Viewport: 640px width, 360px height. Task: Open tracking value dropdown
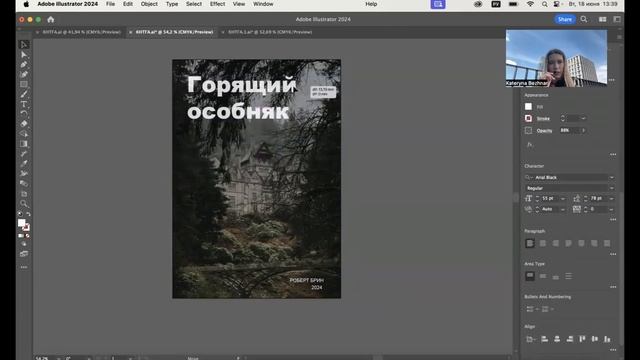(611, 209)
